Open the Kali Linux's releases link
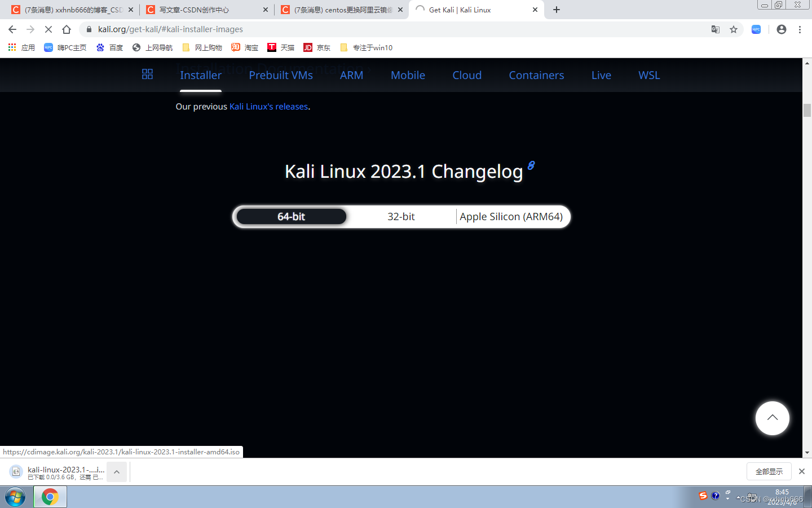The width and height of the screenshot is (812, 508). coord(268,106)
